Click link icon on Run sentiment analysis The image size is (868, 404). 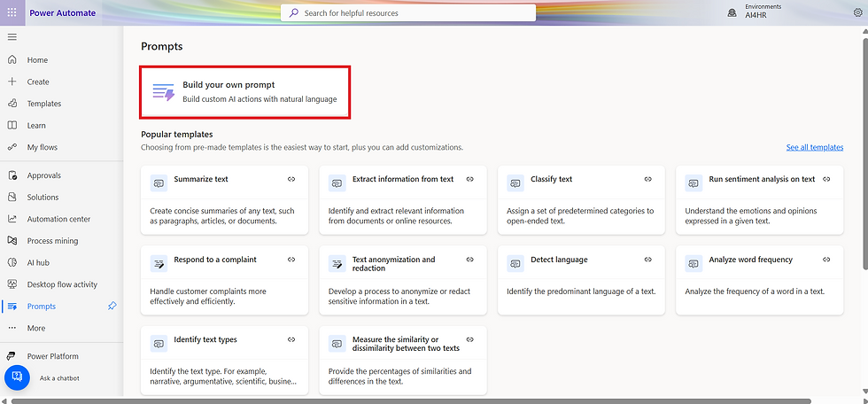point(826,179)
